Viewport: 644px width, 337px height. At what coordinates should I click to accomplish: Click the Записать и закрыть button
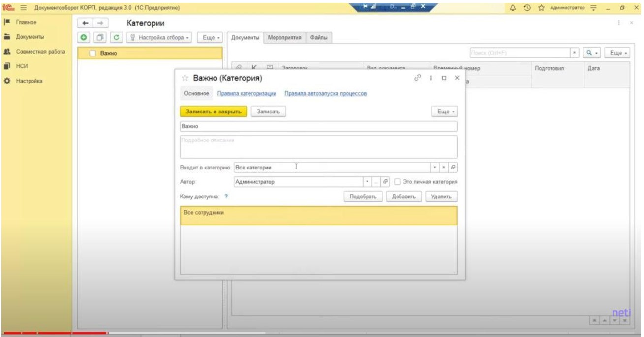click(214, 112)
